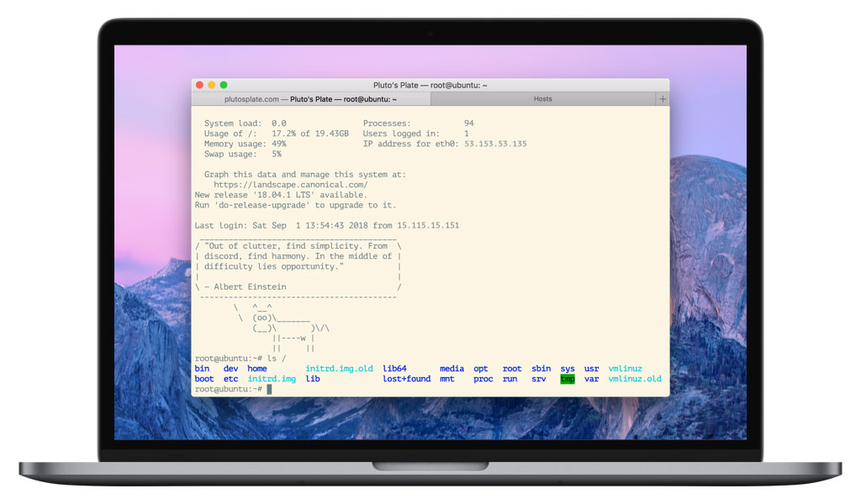Select the var directory name
This screenshot has width=861, height=504.
[x=591, y=379]
